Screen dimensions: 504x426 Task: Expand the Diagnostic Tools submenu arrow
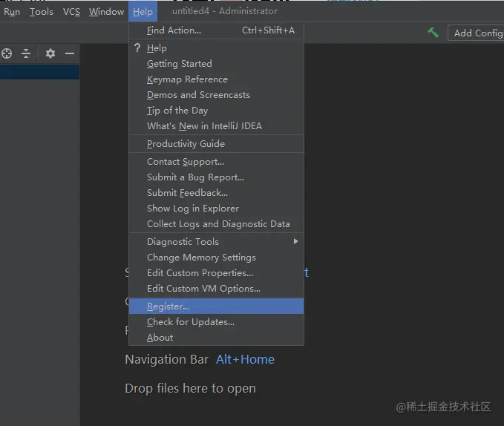[x=295, y=241]
